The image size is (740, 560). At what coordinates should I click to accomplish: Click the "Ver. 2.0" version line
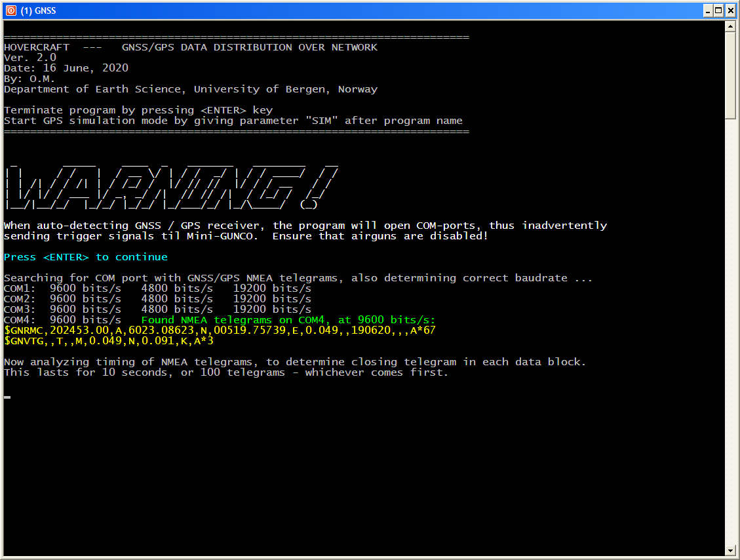(x=30, y=58)
